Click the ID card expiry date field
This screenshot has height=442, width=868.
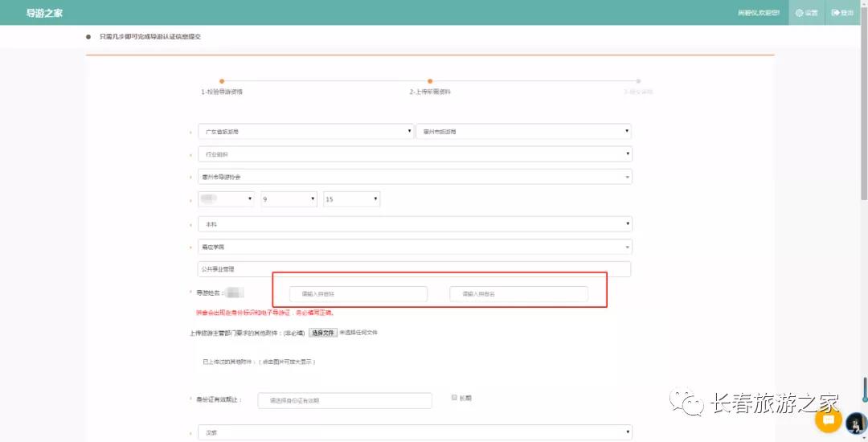tap(345, 400)
